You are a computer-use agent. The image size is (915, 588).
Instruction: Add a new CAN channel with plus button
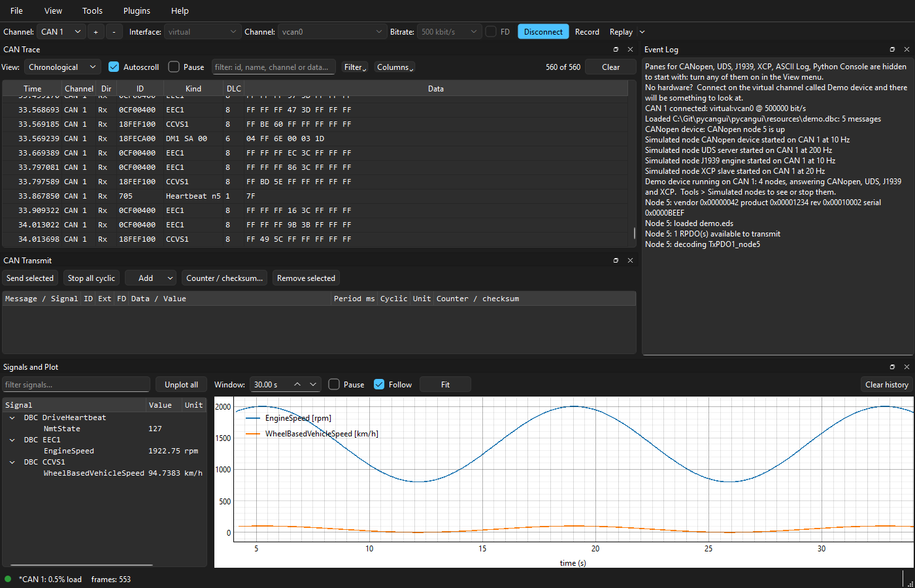[95, 31]
